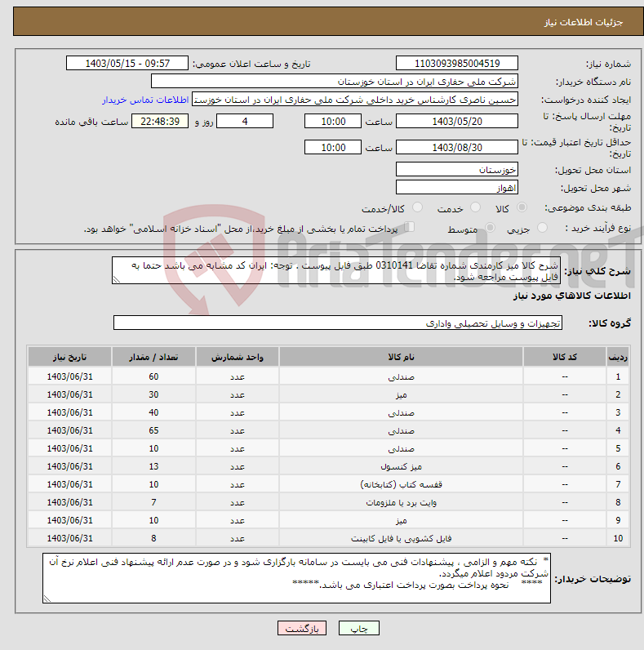Screen dimensions: 644x650
Task: Click the buyer organization name field
Action: 335,82
